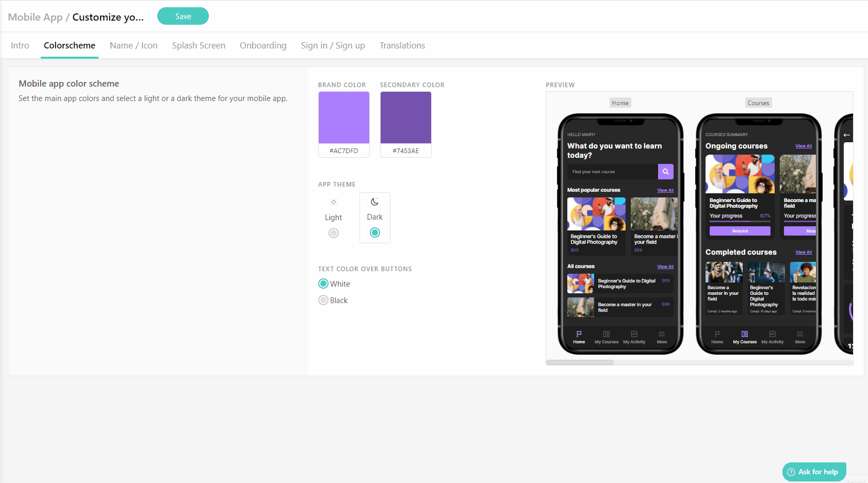Click 'Find your next course' search field

613,172
